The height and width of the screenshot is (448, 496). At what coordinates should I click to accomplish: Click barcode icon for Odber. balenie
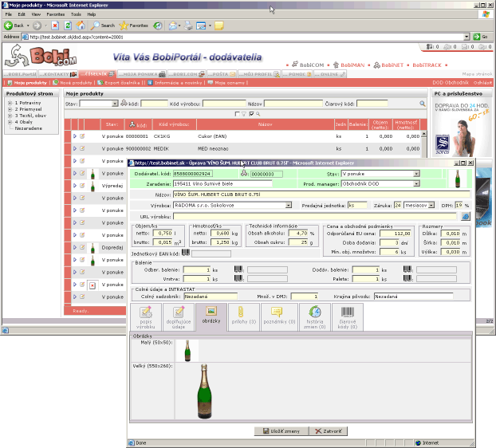point(238,269)
